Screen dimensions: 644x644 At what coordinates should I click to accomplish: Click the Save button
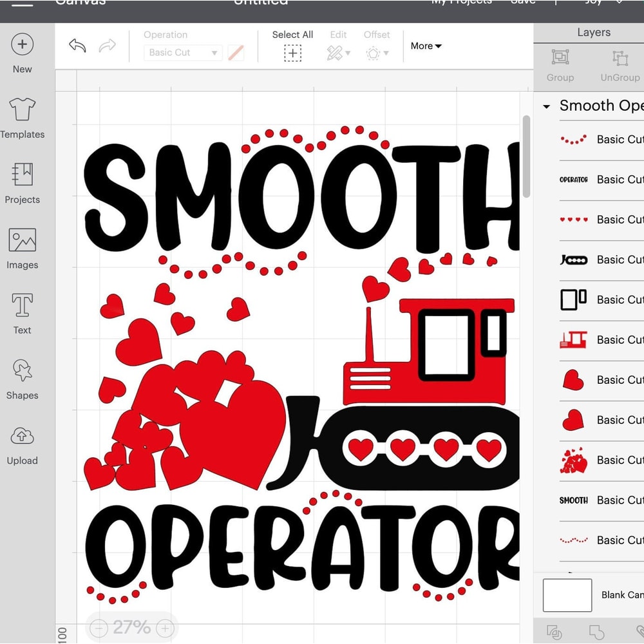click(x=523, y=2)
